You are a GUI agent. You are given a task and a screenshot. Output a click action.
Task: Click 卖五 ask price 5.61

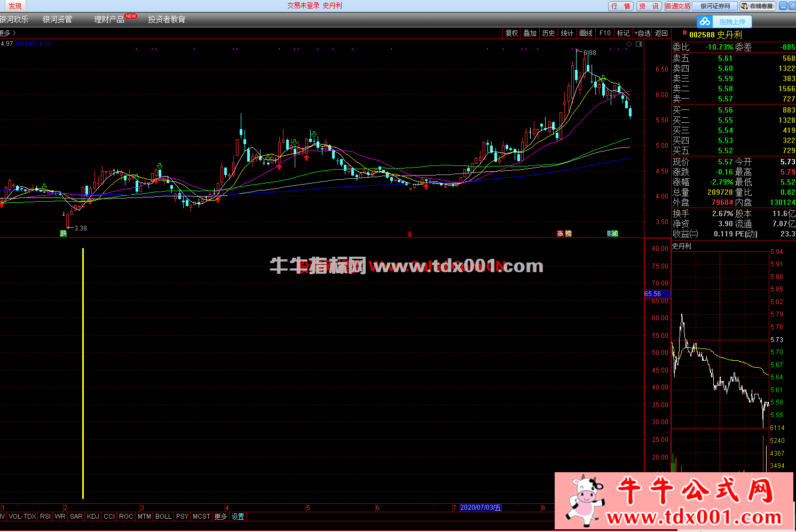pos(725,58)
